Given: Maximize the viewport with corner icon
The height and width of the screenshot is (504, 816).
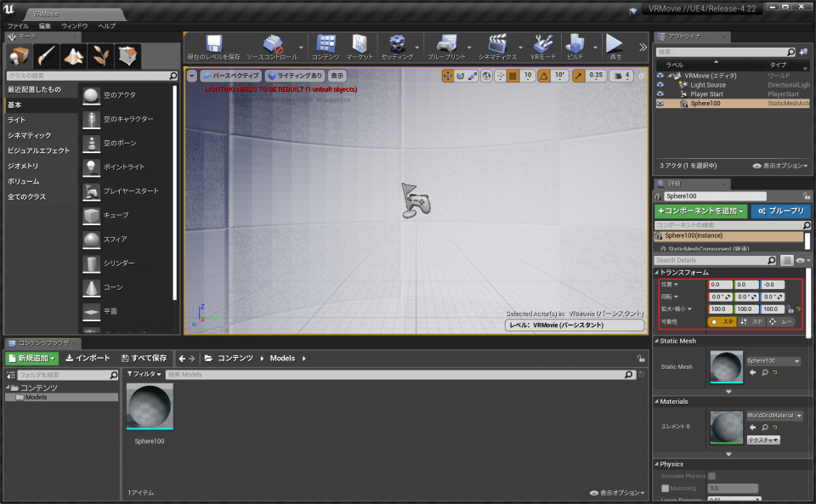Looking at the screenshot, I should (x=641, y=76).
